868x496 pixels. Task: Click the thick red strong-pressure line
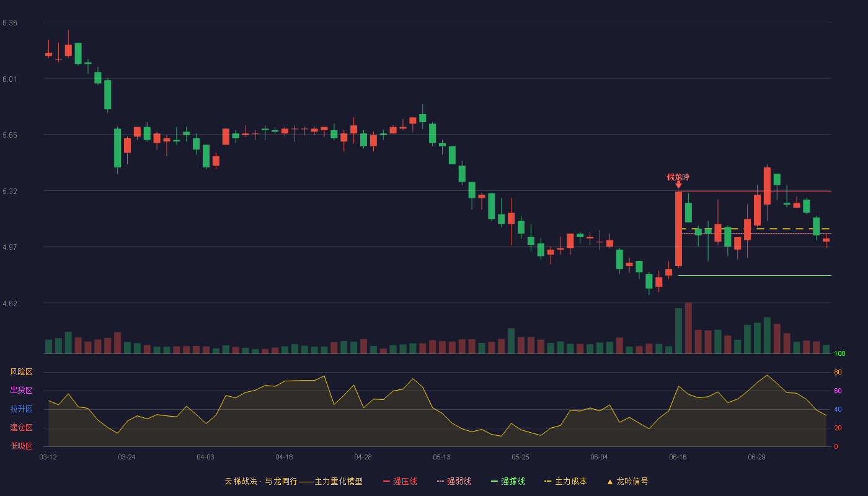(x=755, y=191)
